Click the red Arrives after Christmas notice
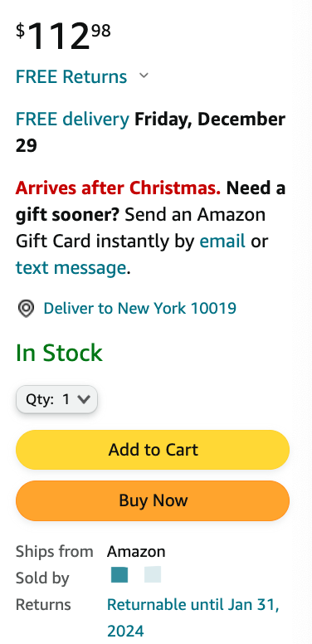The height and width of the screenshot is (644, 312). [118, 188]
